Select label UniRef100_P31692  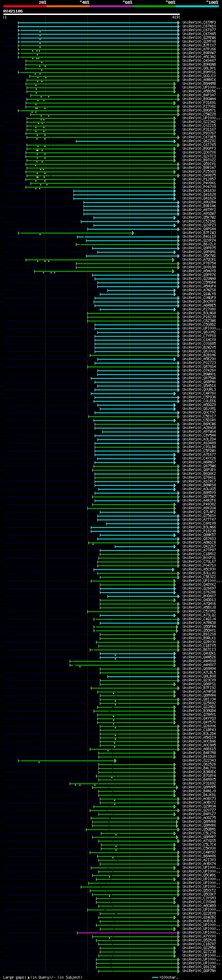pos(199,783)
